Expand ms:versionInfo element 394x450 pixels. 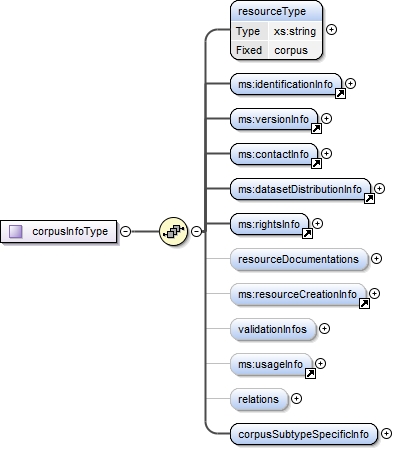(x=326, y=118)
